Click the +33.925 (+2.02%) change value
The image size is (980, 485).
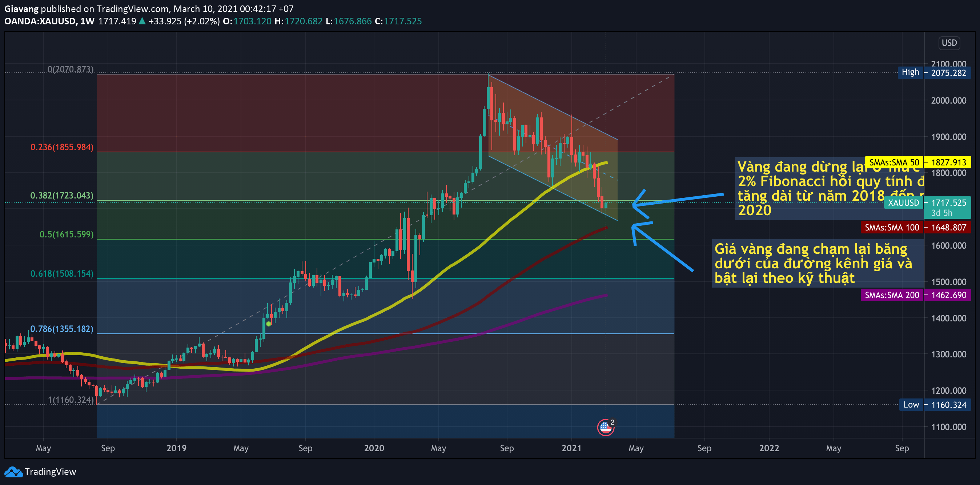point(184,21)
